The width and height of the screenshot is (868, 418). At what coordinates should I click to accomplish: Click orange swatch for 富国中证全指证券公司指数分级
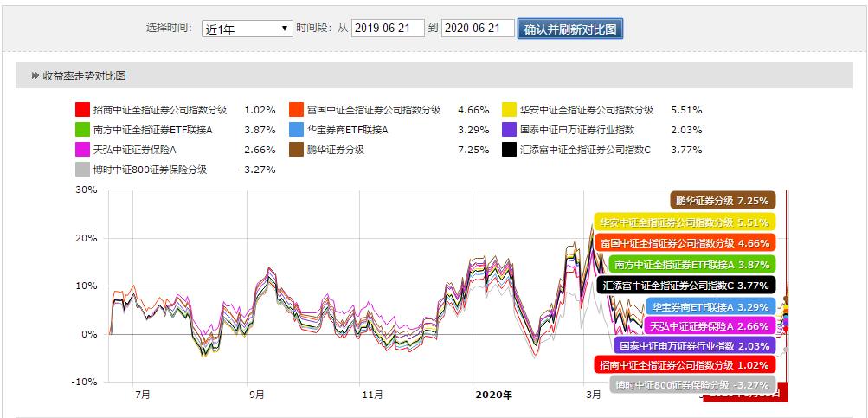[296, 110]
